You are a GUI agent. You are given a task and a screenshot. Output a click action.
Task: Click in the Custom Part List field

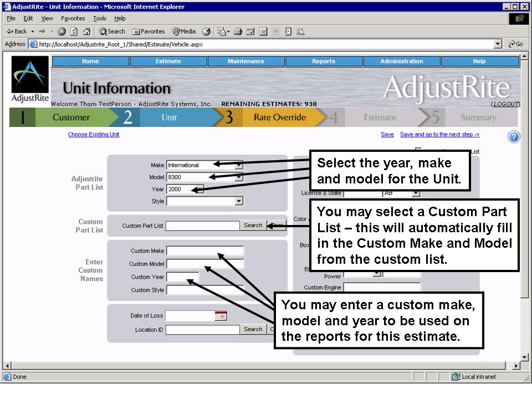coord(203,226)
